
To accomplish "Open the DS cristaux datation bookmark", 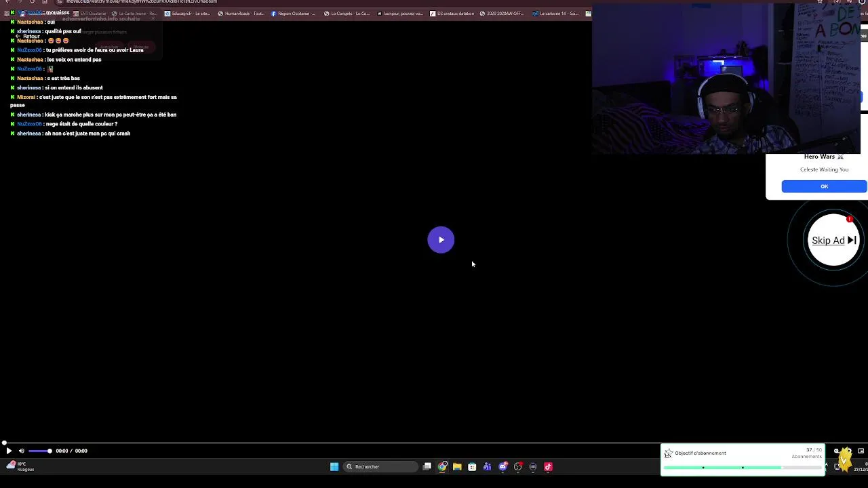I will [452, 14].
